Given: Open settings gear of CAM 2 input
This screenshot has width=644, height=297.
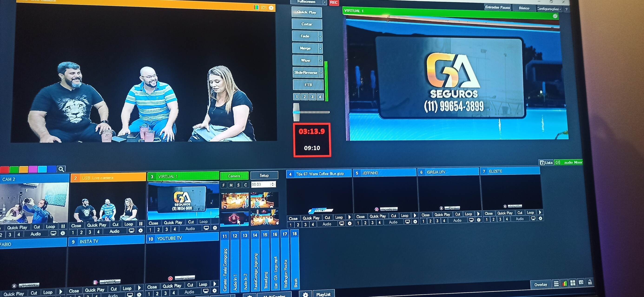Looking at the screenshot, I should [63, 233].
